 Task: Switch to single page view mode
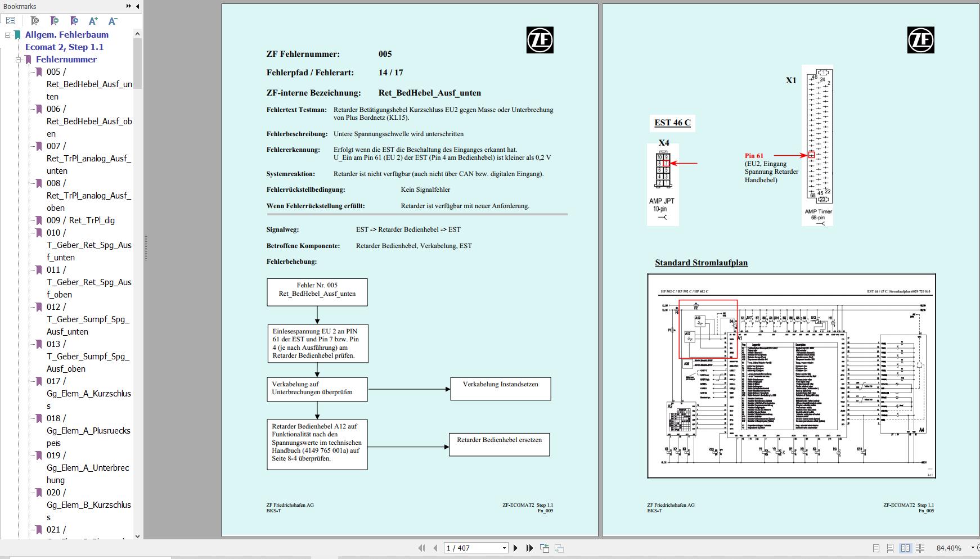pos(876,548)
